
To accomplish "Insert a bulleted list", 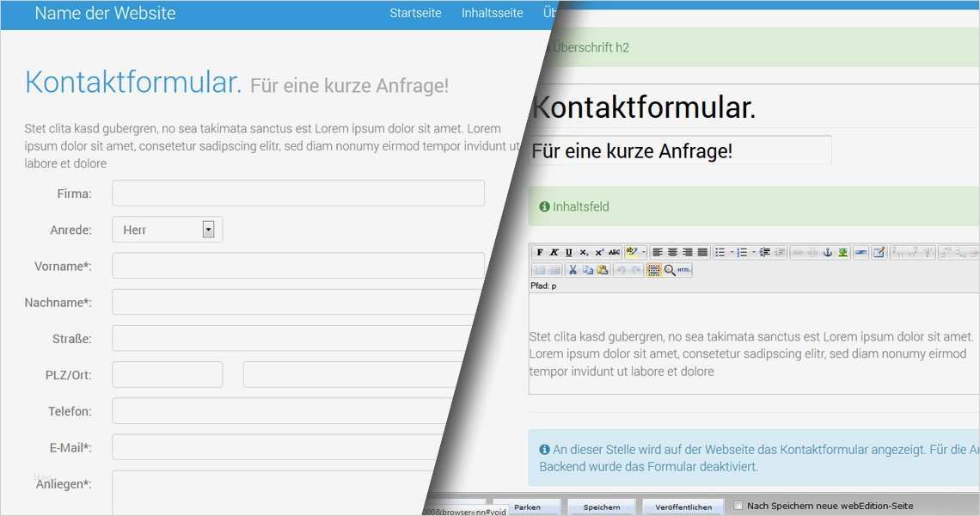I will coord(720,252).
